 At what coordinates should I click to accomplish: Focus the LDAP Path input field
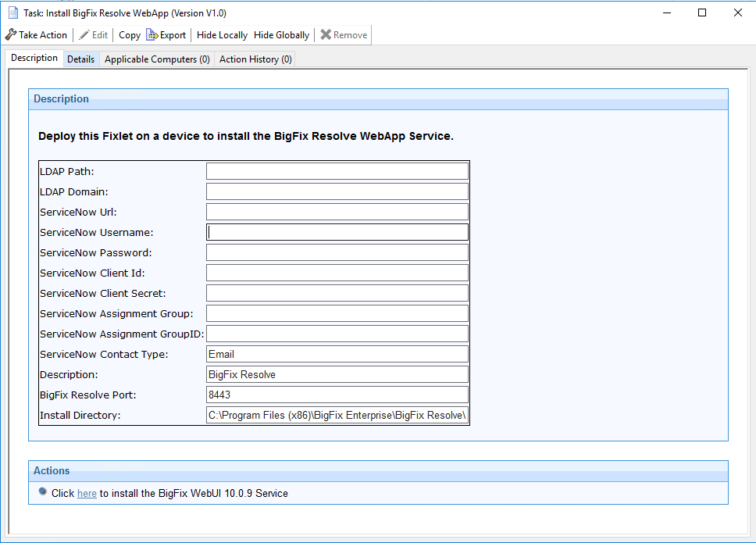(x=337, y=171)
